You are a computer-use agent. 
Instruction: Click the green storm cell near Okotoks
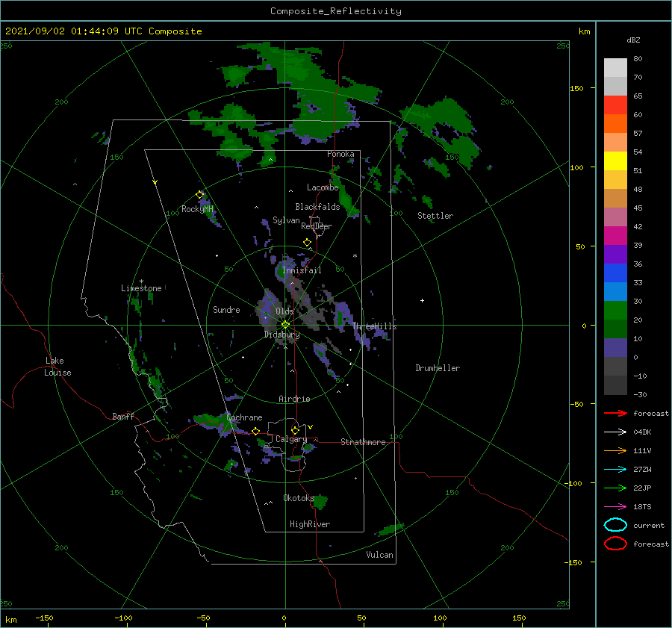(x=320, y=502)
